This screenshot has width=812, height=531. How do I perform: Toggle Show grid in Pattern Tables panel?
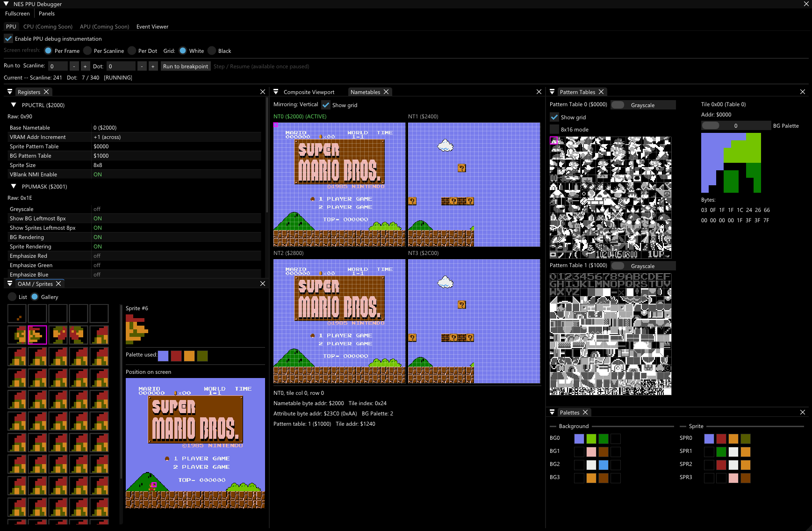(x=554, y=117)
